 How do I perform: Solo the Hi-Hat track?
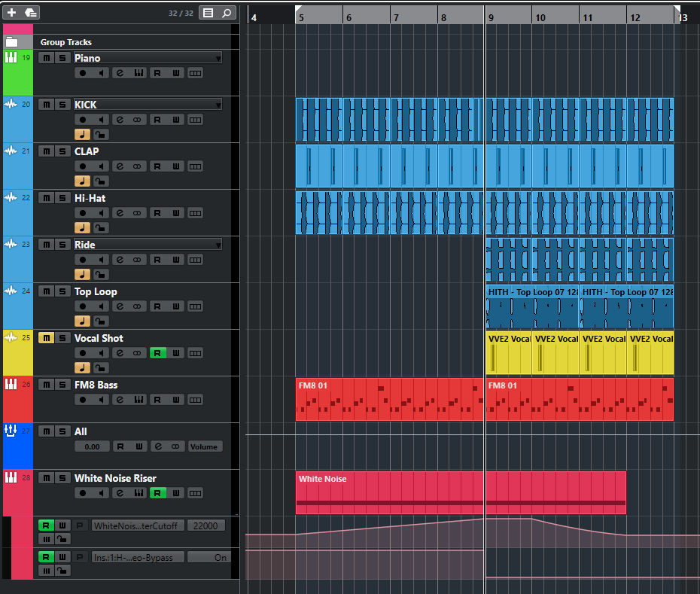pos(62,198)
